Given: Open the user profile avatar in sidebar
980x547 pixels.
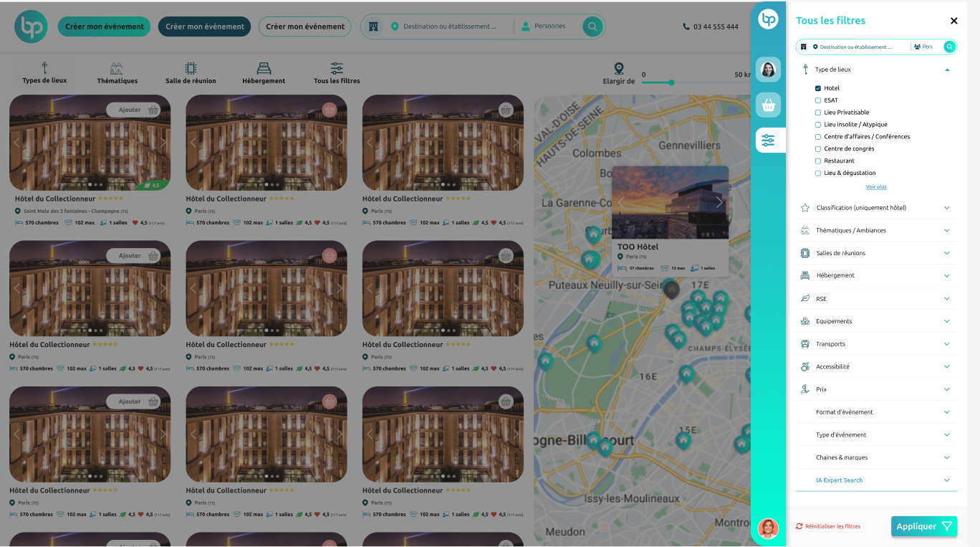Looking at the screenshot, I should click(x=768, y=70).
